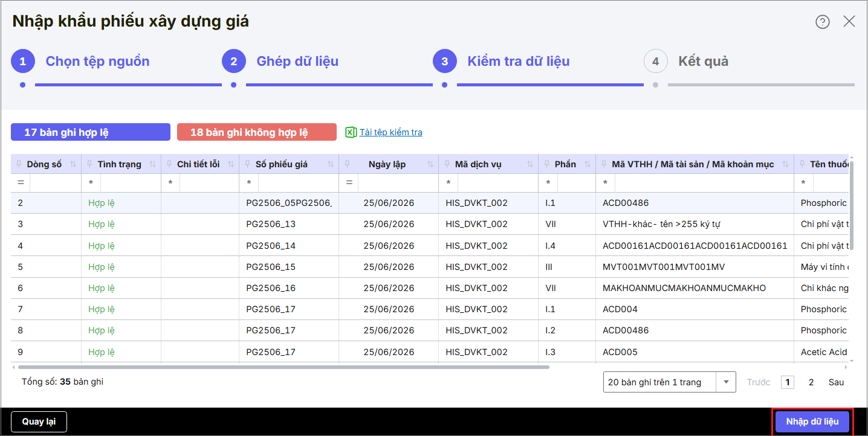Pin the Phần column
868x436 pixels.
tap(546, 164)
